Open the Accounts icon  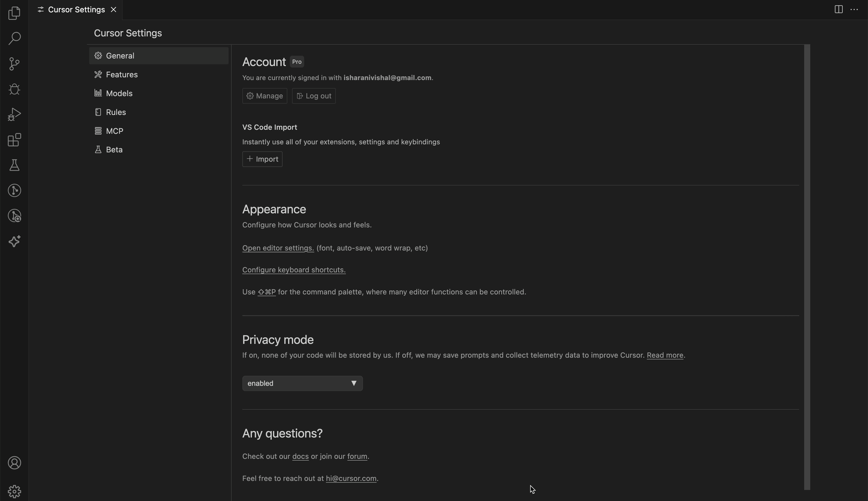tap(14, 463)
